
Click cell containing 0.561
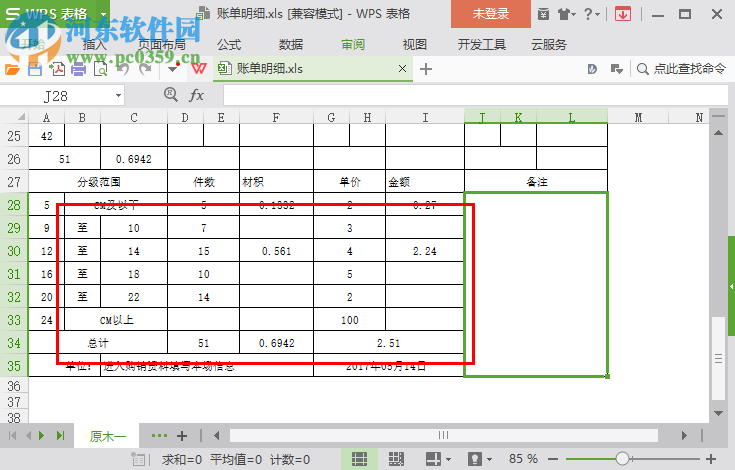(x=276, y=251)
